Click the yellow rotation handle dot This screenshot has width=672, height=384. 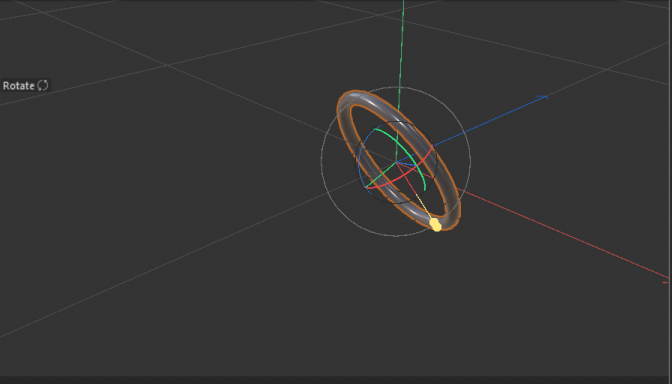[x=435, y=225]
